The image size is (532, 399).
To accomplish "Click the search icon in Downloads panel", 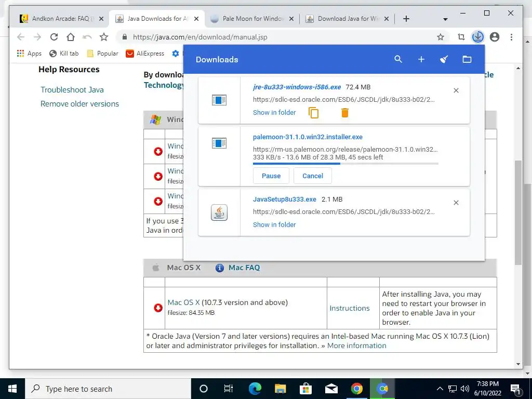I will (x=398, y=59).
